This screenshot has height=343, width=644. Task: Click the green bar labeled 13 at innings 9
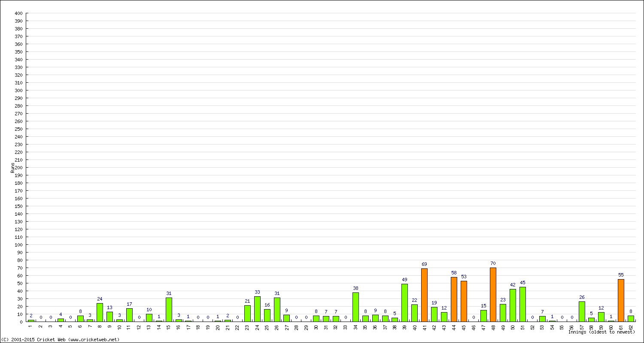[109, 316]
